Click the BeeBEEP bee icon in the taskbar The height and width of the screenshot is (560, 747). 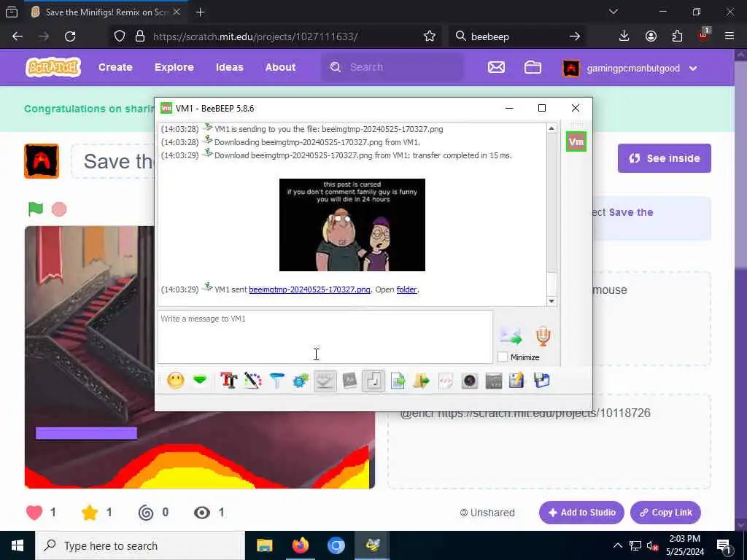[372, 545]
